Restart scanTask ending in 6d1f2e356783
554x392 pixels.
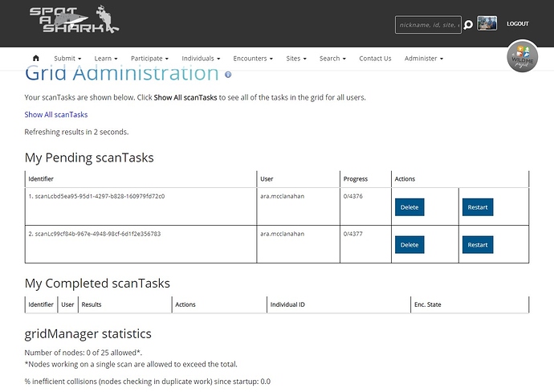pos(478,245)
